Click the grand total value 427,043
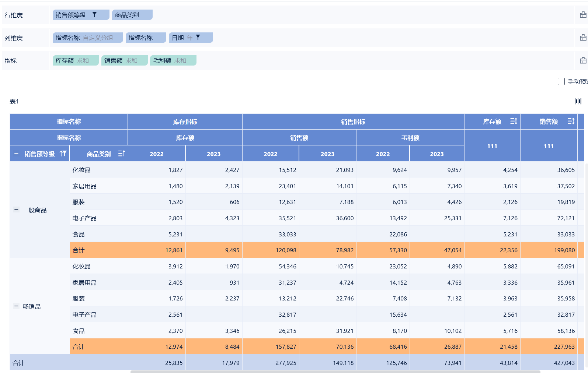The width and height of the screenshot is (588, 373). click(564, 363)
